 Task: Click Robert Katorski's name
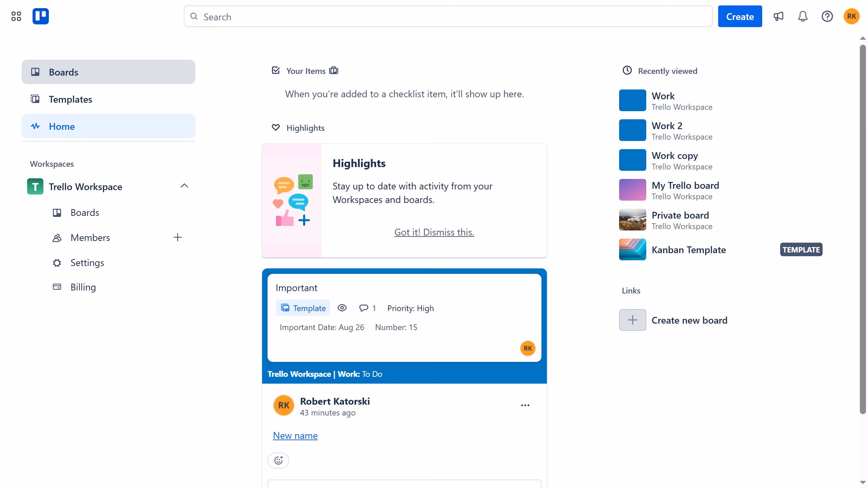coord(335,401)
